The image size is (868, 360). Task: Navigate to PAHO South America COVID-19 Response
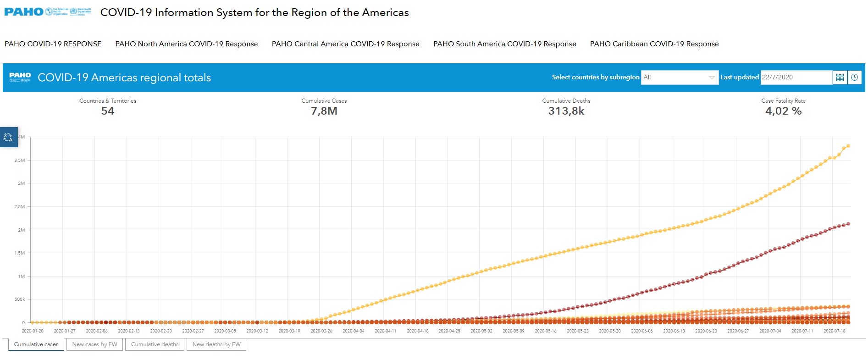tap(504, 44)
